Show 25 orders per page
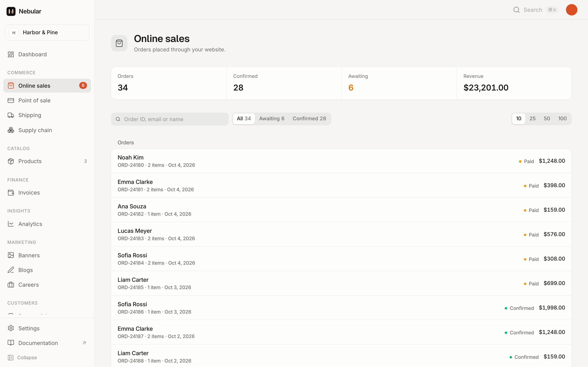 (532, 119)
